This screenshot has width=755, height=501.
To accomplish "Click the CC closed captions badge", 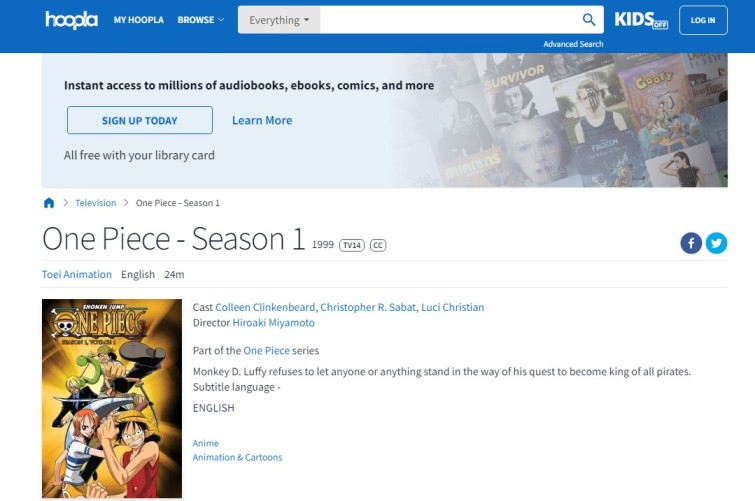I will click(x=378, y=245).
